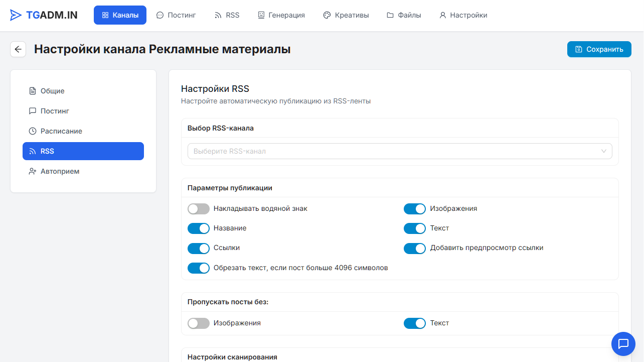Turn off Добавить предпросмотр ссылки switch

(x=415, y=248)
